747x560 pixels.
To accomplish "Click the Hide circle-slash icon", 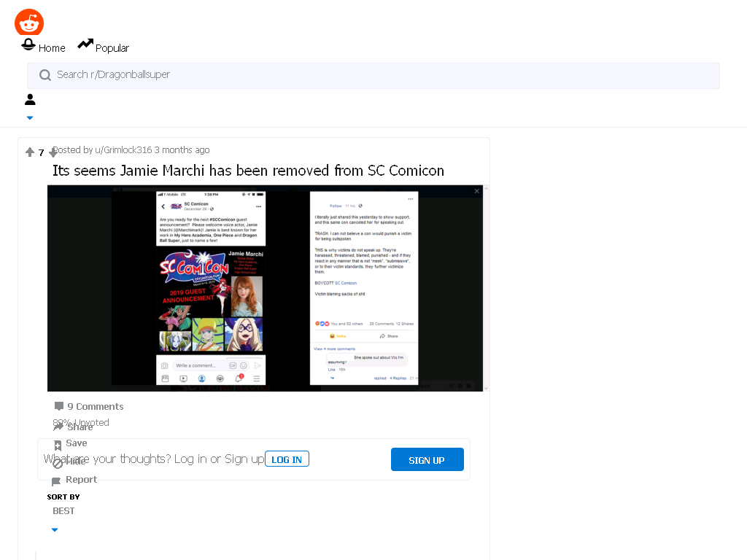I will pos(58,463).
